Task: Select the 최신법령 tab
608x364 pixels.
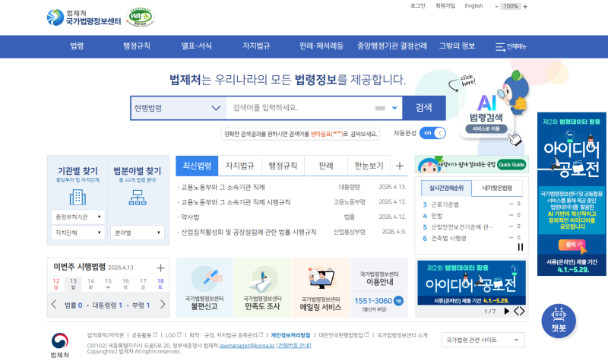Action: click(x=197, y=166)
